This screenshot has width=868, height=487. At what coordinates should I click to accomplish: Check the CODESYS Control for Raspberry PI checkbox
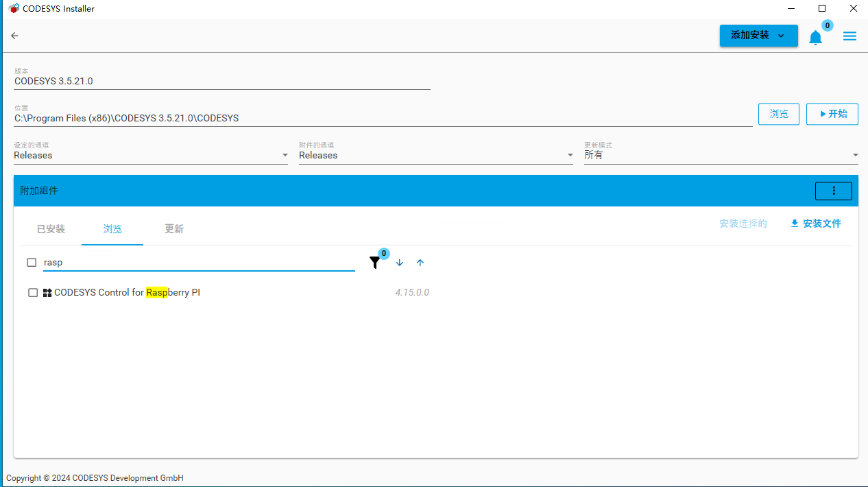point(33,293)
